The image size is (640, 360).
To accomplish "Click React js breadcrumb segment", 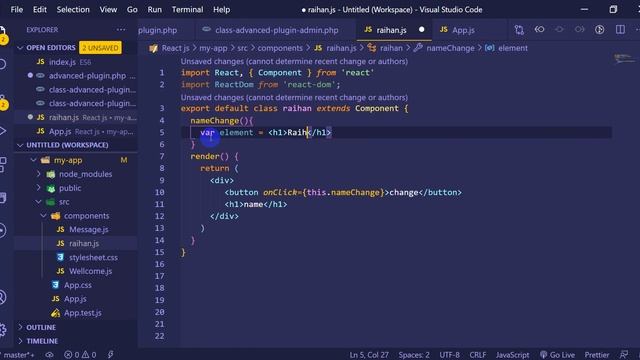I will (x=175, y=48).
